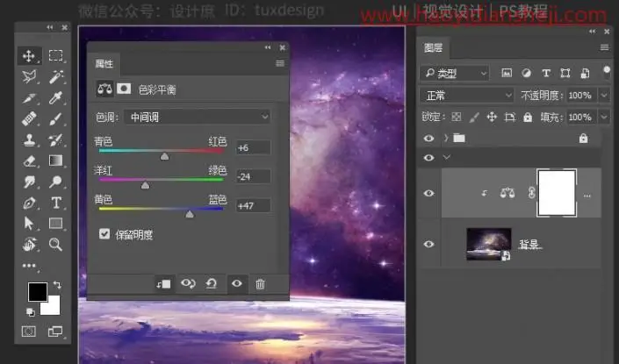Open the 填充 fill slider arrow
Image resolution: width=619 pixels, height=364 pixels.
(x=604, y=117)
